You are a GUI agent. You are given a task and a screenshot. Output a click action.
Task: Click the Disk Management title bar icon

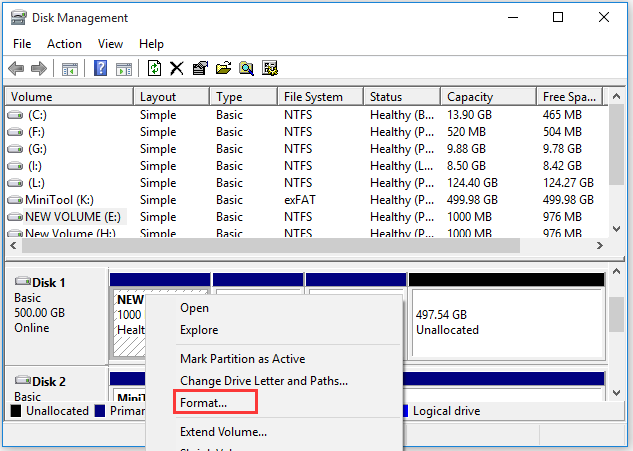coord(19,17)
